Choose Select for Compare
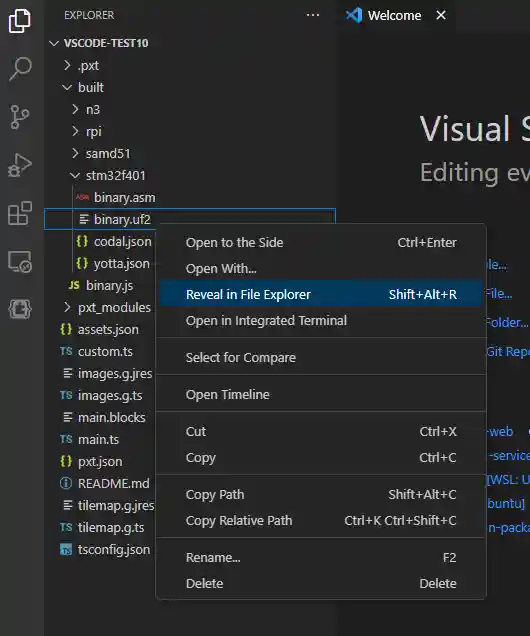 tap(321, 358)
